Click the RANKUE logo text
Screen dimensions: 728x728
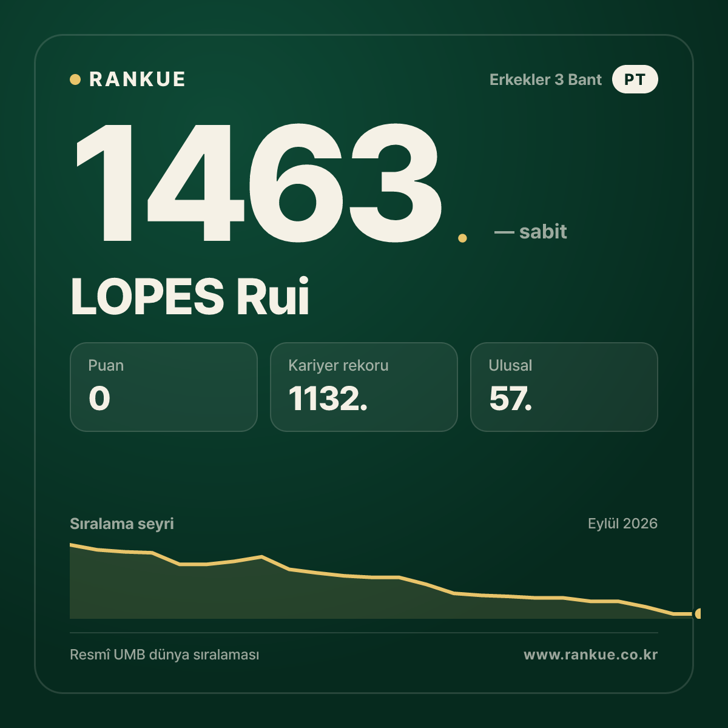137,79
